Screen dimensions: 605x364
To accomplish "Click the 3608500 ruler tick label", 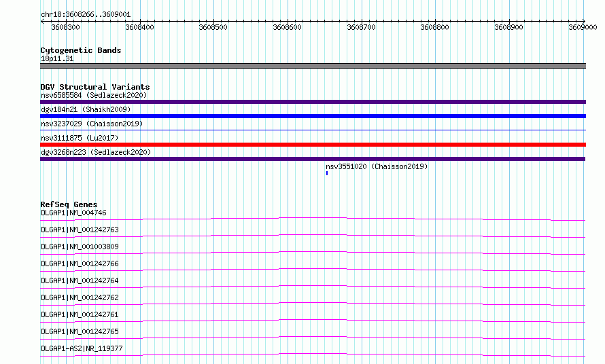I will pos(213,27).
